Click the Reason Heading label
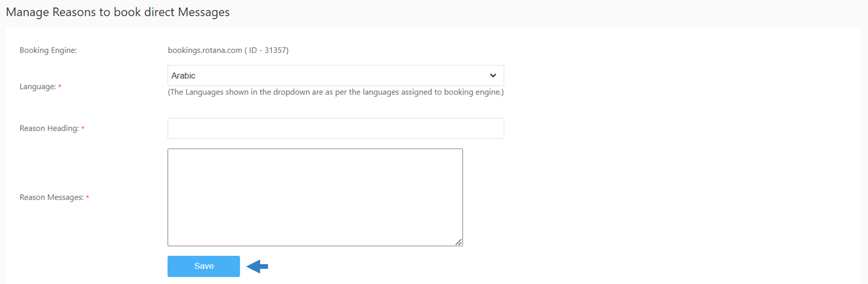 [x=49, y=128]
